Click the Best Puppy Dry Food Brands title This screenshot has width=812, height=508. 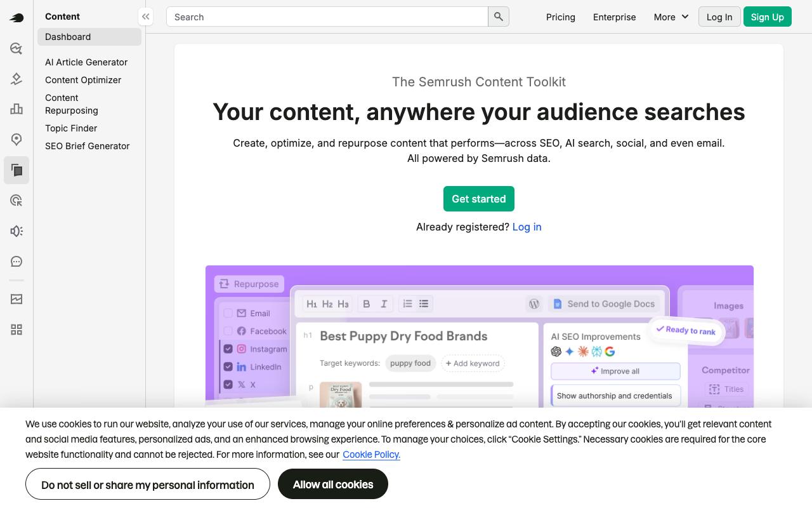tap(403, 336)
